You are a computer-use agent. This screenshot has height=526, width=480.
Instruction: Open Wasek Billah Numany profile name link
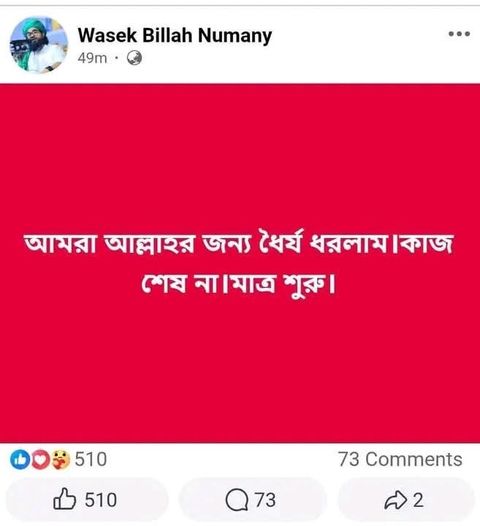175,35
